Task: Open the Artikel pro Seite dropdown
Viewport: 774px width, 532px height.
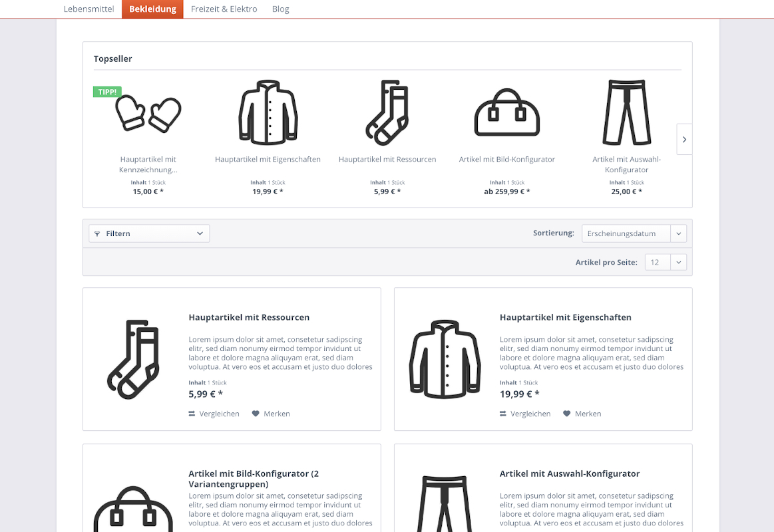Action: click(x=665, y=262)
